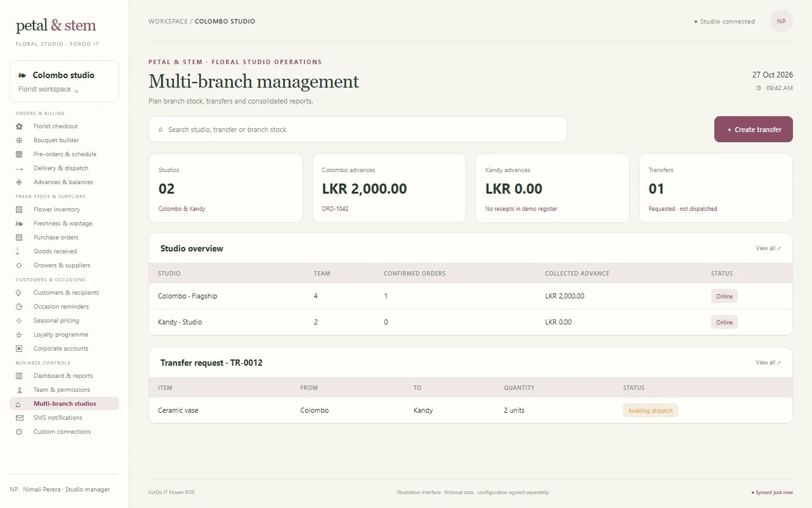Select SMS notifications in sidebar
812x508 pixels.
point(64,418)
